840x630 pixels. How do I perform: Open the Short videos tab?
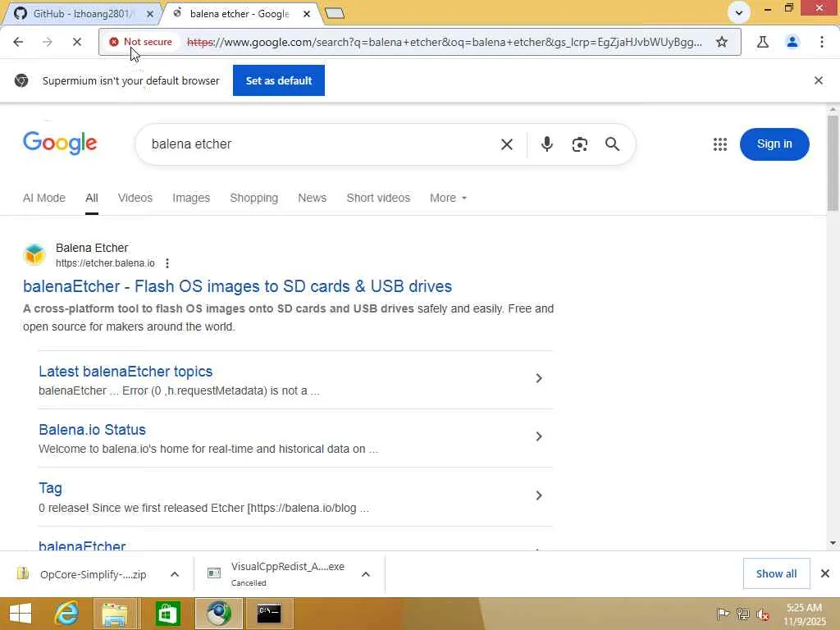pyautogui.click(x=378, y=198)
